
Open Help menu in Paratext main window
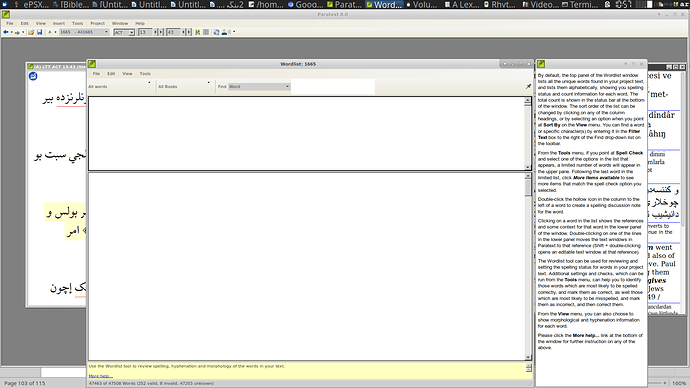coord(140,23)
